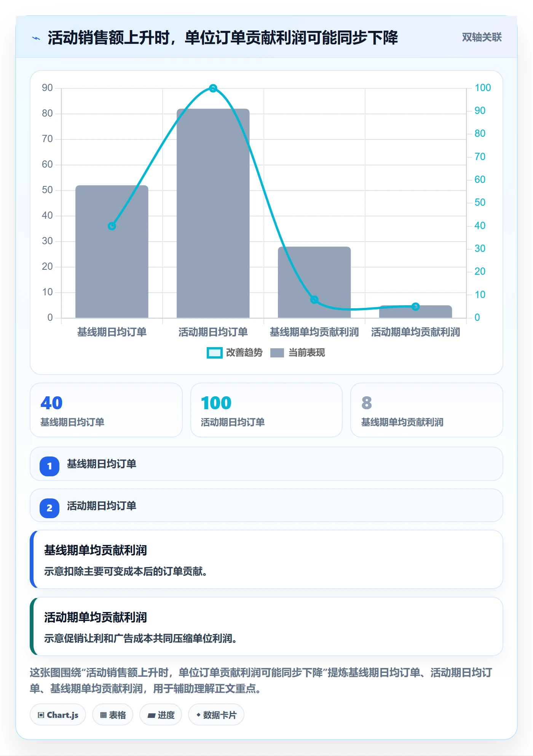
Task: Click the x-axis label 基线期单均贡献利润
Action: click(x=314, y=332)
